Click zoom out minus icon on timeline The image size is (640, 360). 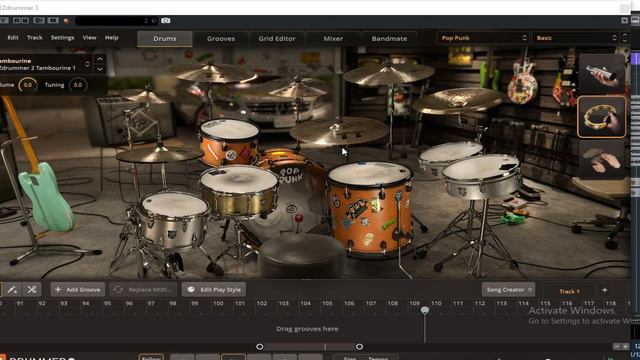click(x=617, y=347)
